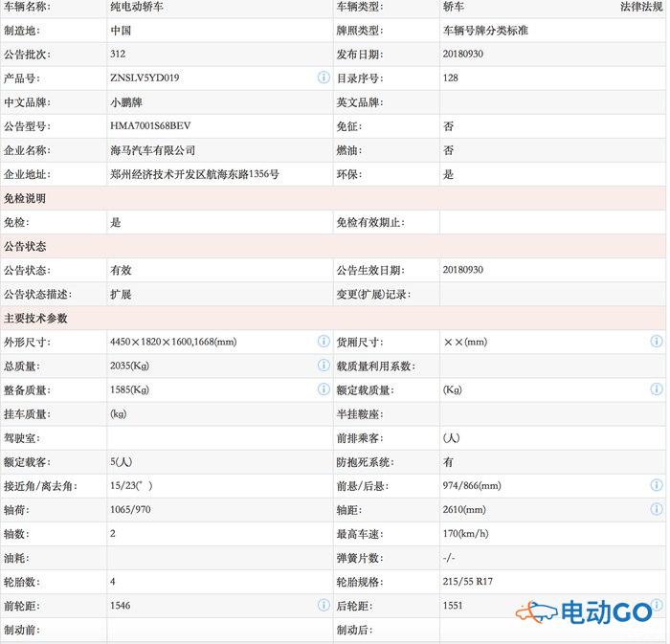670x644 pixels.
Task: Click 变更(扩展)记录 label
Action: tap(373, 294)
